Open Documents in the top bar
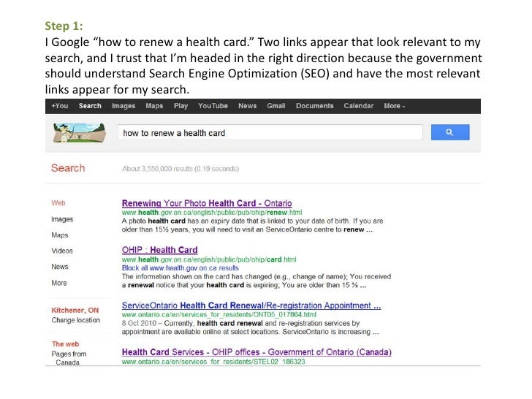Viewport: 532px width, 399px height. [x=314, y=106]
